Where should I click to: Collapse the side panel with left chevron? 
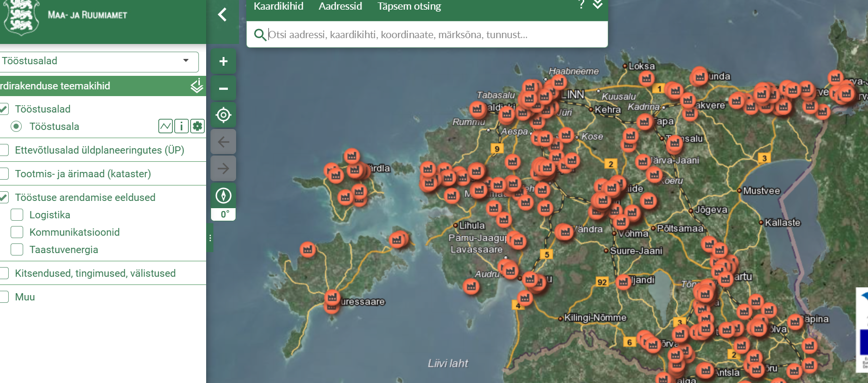click(222, 14)
